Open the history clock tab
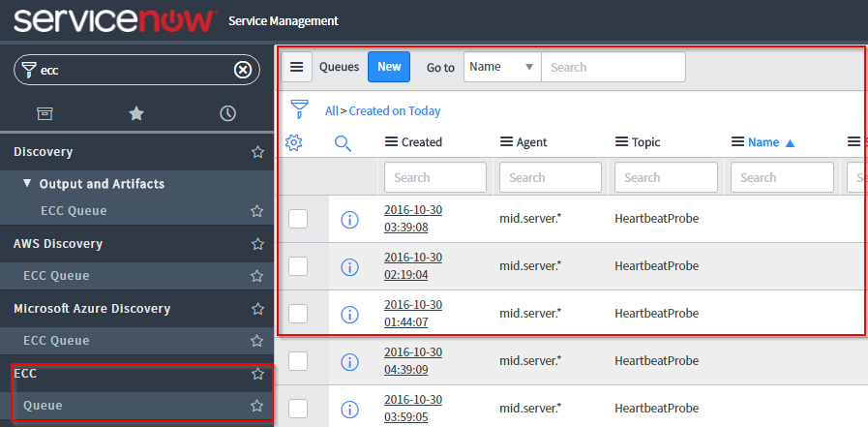The height and width of the screenshot is (427, 868). (227, 114)
